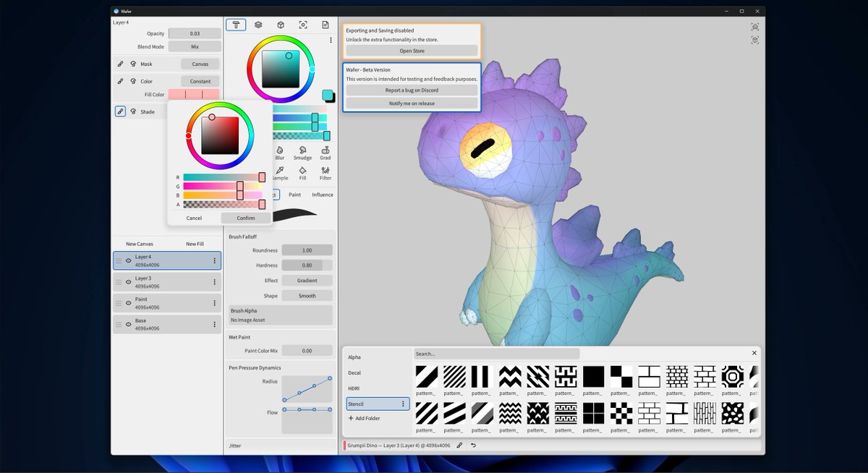Click the brush icon in the status bar

[459, 446]
